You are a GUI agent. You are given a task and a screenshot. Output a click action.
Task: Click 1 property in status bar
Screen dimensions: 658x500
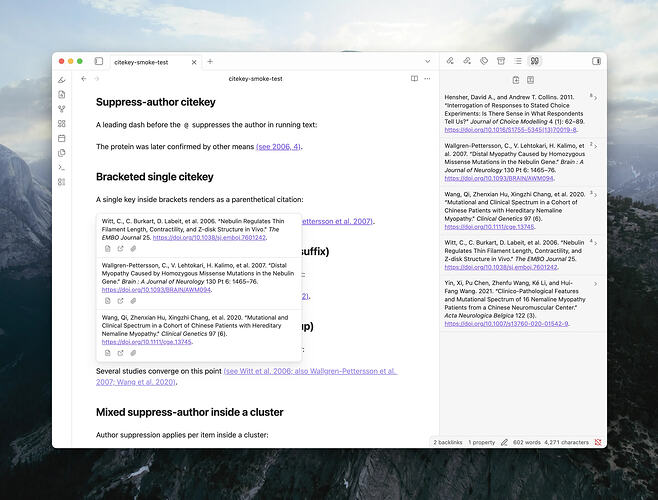click(x=481, y=442)
